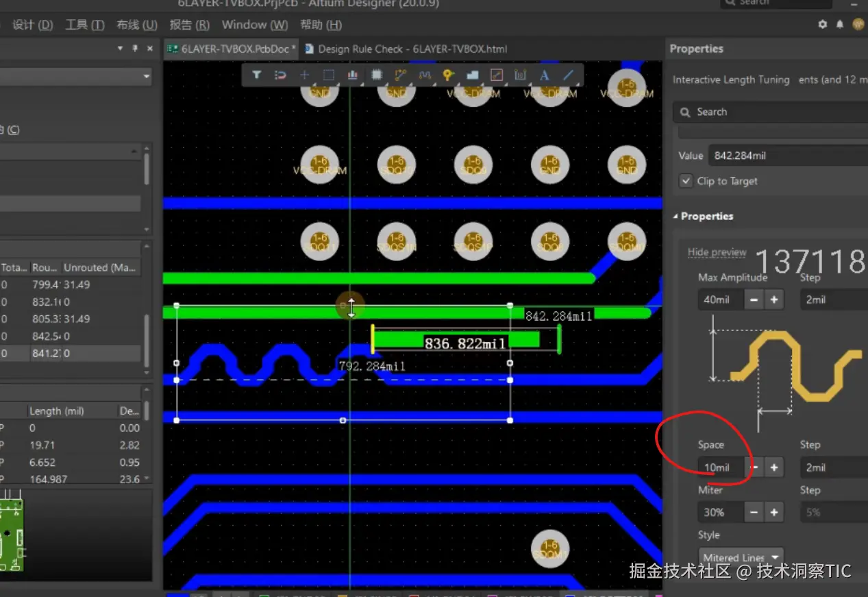This screenshot has width=868, height=597.
Task: Decrease Space with the minus button
Action: click(x=754, y=467)
